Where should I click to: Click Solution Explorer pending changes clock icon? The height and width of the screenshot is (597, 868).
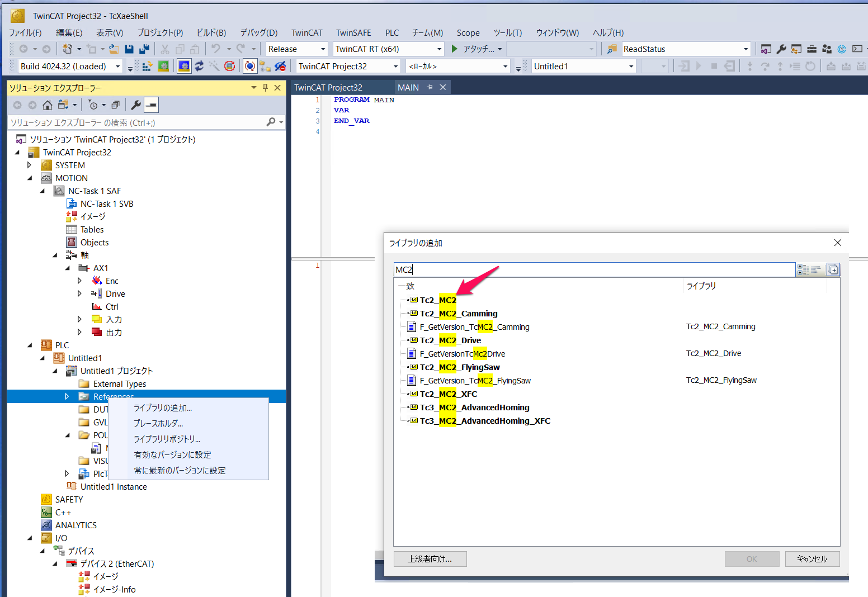93,105
